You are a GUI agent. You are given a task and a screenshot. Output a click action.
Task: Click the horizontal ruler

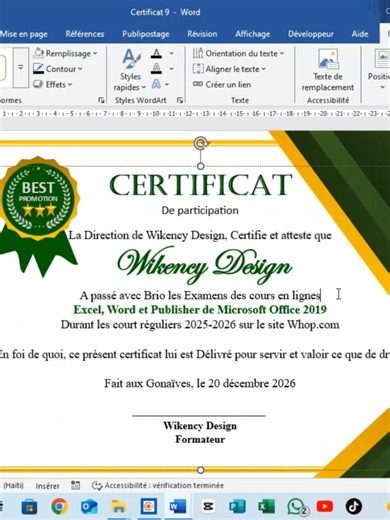point(195,114)
